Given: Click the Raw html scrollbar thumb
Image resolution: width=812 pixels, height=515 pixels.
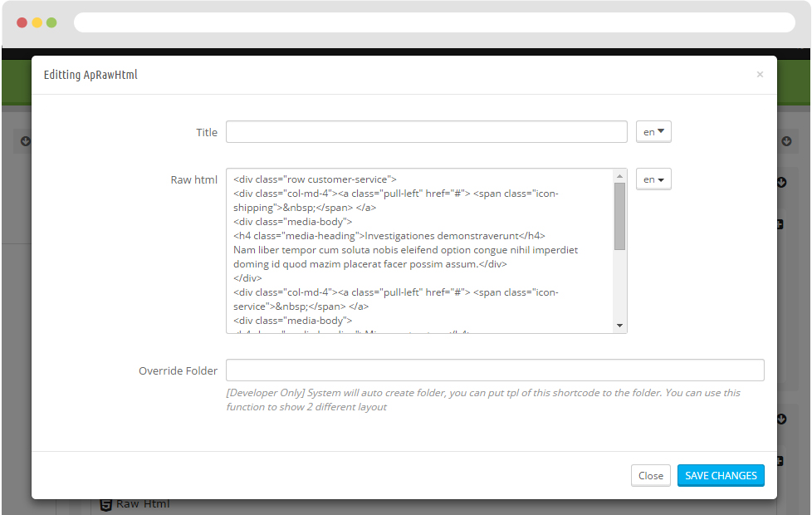Looking at the screenshot, I should [619, 216].
